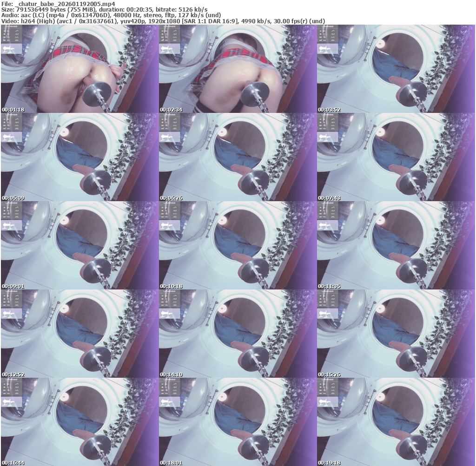The image size is (476, 466).
Task: Select the 00:06:26 preview frame
Action: [x=238, y=157]
